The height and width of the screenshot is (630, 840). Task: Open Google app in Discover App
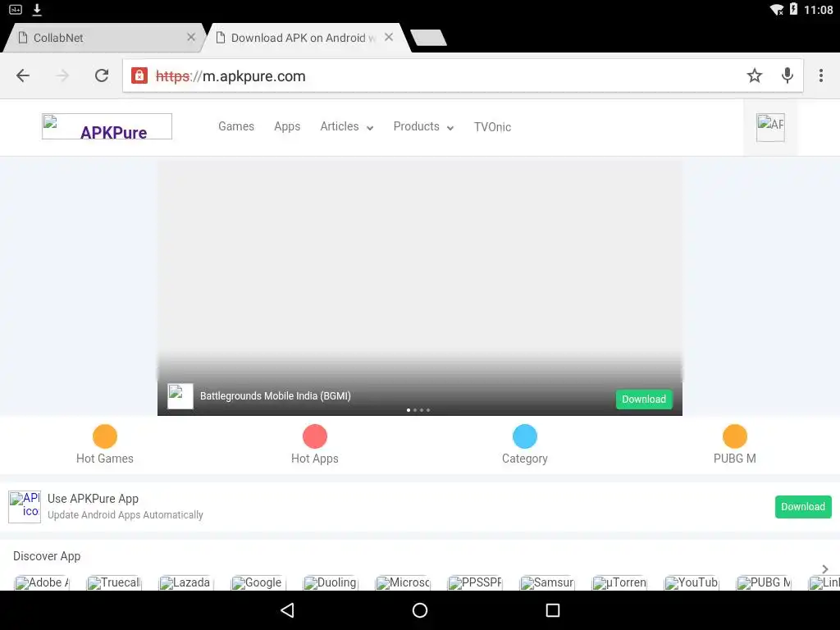(x=258, y=582)
